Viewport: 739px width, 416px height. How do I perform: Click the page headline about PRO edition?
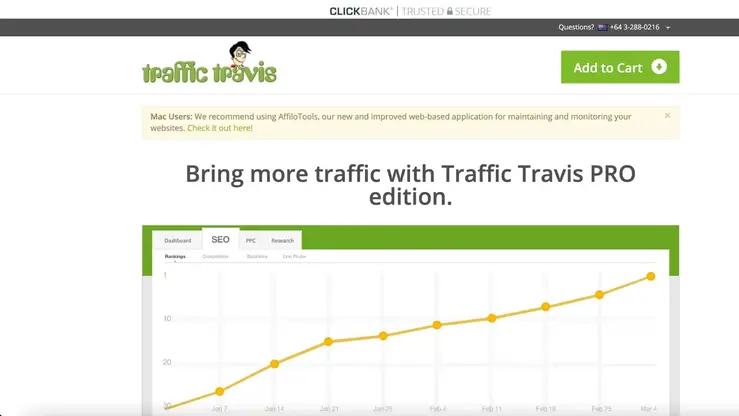pos(410,184)
